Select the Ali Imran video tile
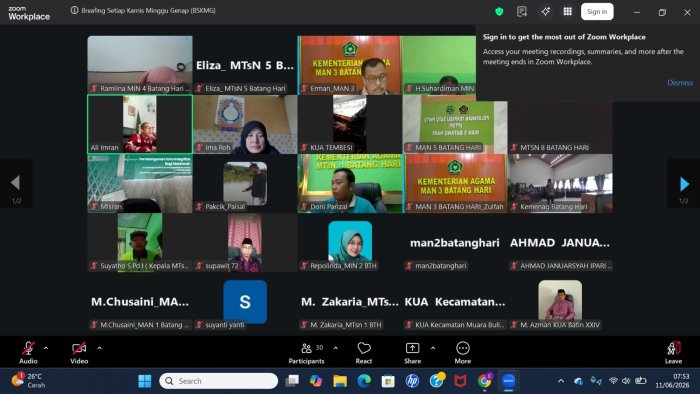Image resolution: width=700 pixels, height=394 pixels. coord(140,124)
